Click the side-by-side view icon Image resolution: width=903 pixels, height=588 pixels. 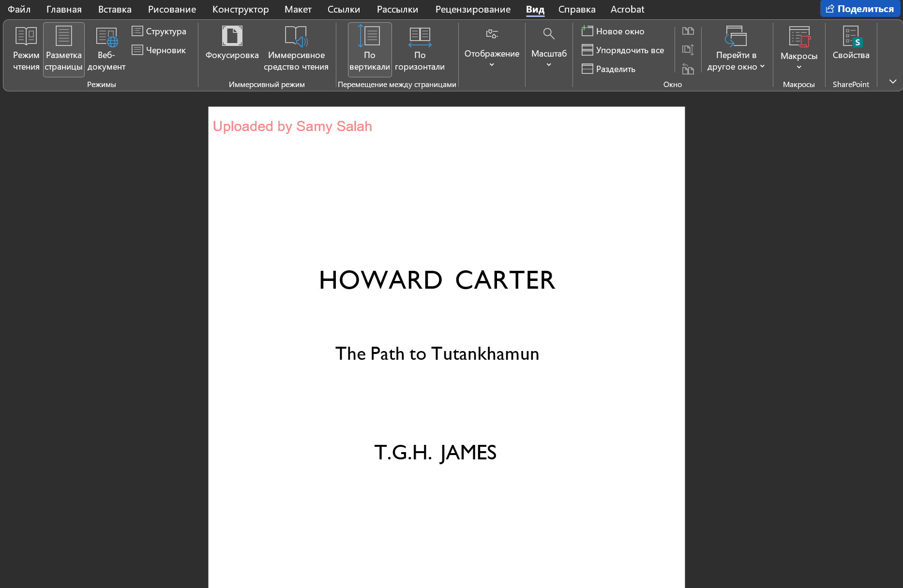tap(688, 31)
